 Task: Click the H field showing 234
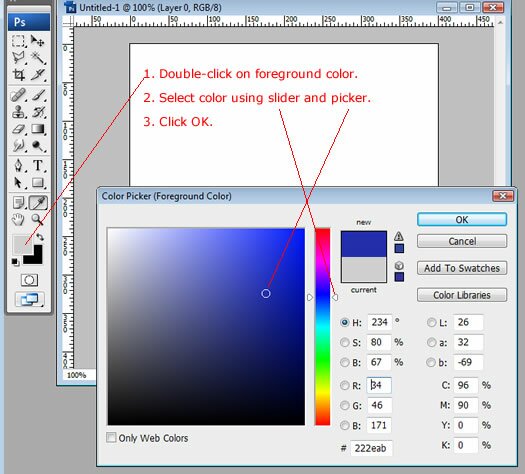[379, 322]
